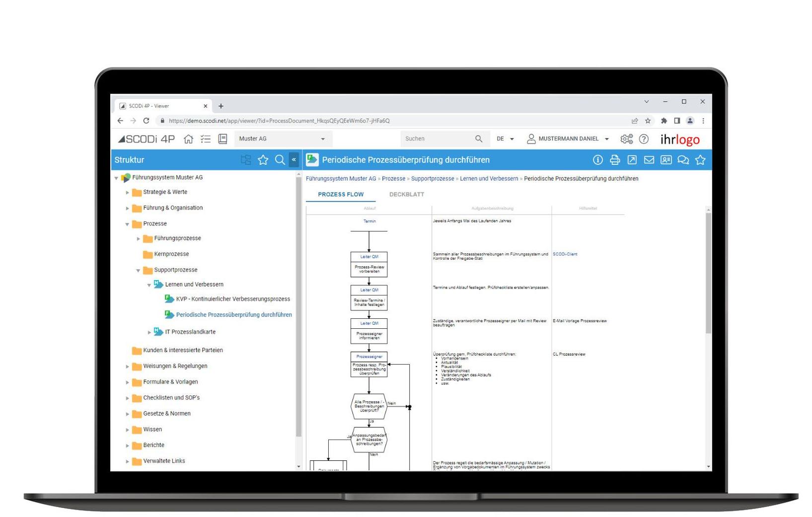The height and width of the screenshot is (517, 812).
Task: Switch to the DECKBLATT tab
Action: [407, 195]
